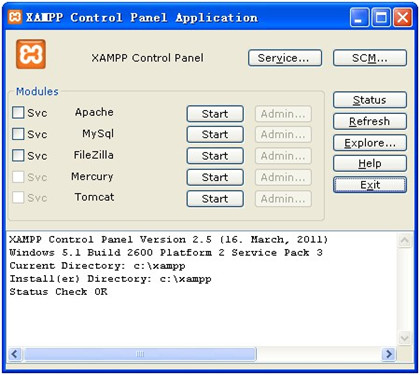This screenshot has height=375, width=420.
Task: Click the 'Status Check OK' log line
Action: (58, 292)
